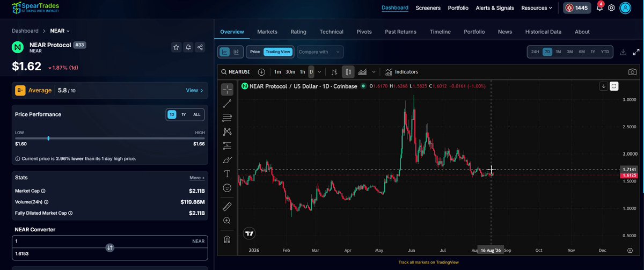The width and height of the screenshot is (644, 270).
Task: Add symbol with the plus-circle icon
Action: tap(261, 71)
